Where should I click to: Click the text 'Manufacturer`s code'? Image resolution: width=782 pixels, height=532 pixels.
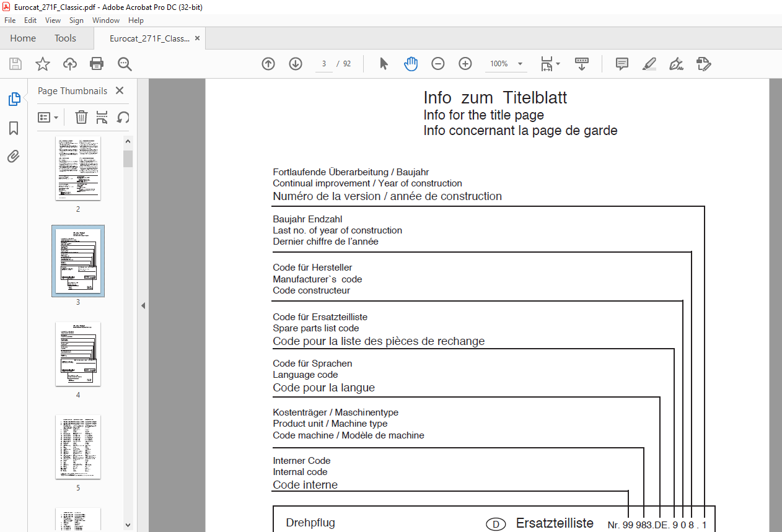(317, 279)
